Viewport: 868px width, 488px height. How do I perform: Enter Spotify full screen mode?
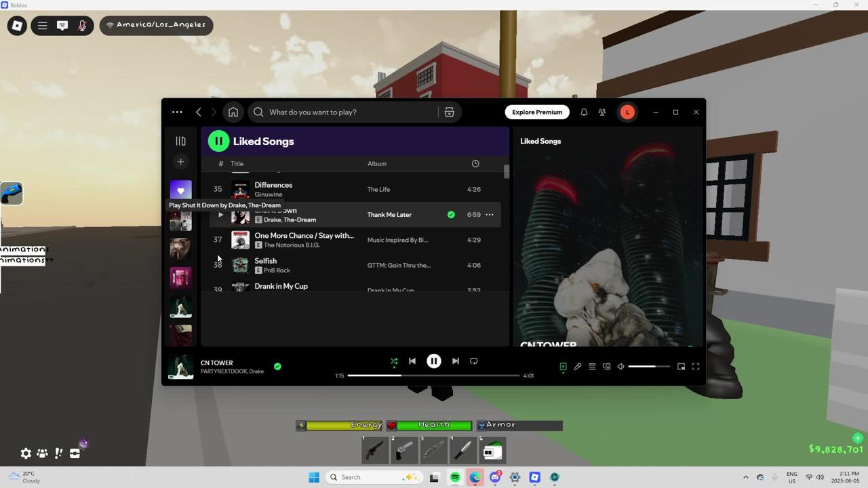tap(696, 367)
